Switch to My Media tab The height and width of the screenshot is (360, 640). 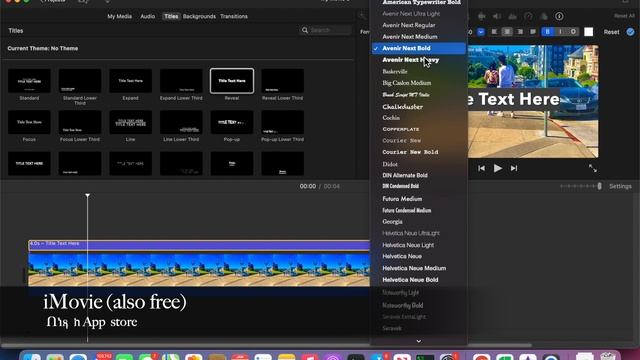120,16
